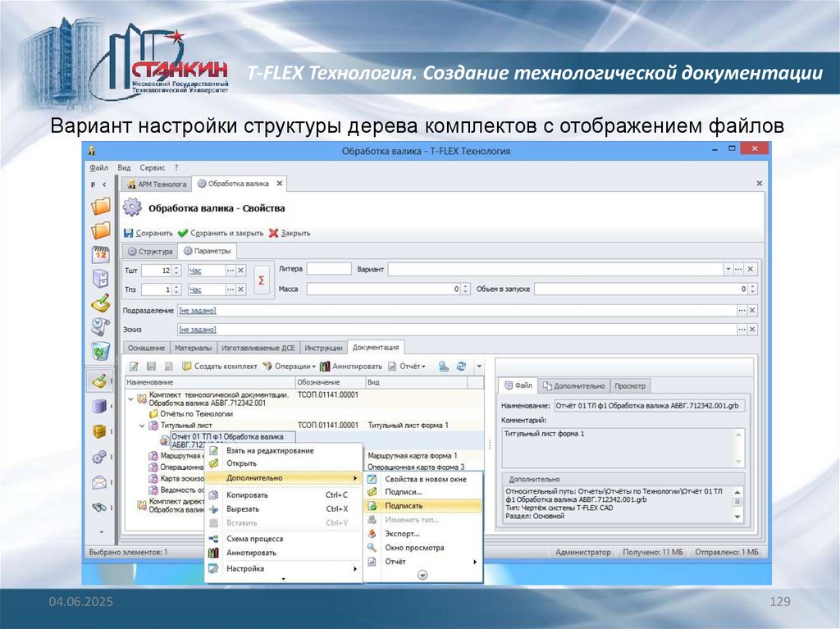Open the Вариант combo box dropdown arrow

pyautogui.click(x=728, y=270)
